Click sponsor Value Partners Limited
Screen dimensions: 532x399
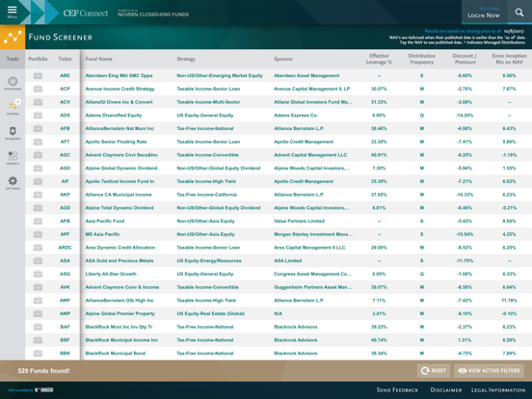[299, 221]
